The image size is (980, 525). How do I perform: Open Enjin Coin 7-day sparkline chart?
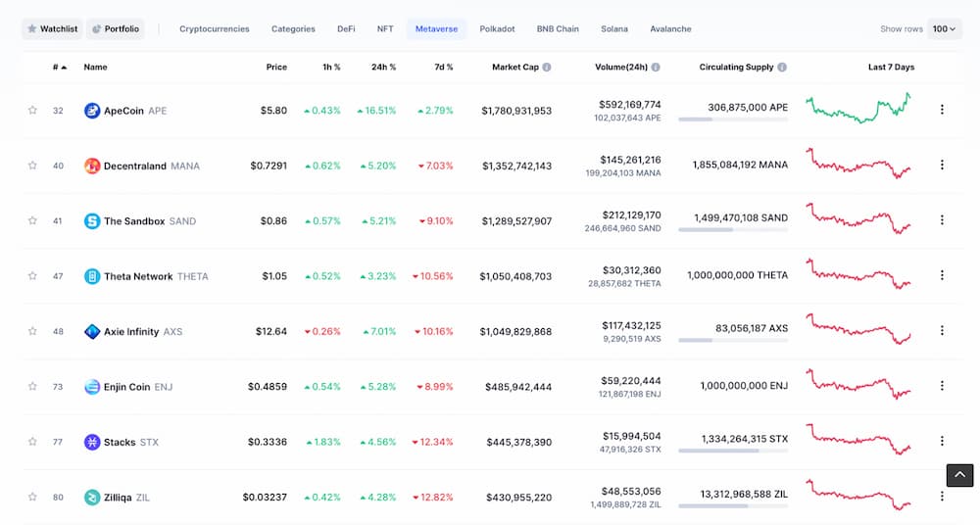click(x=858, y=384)
